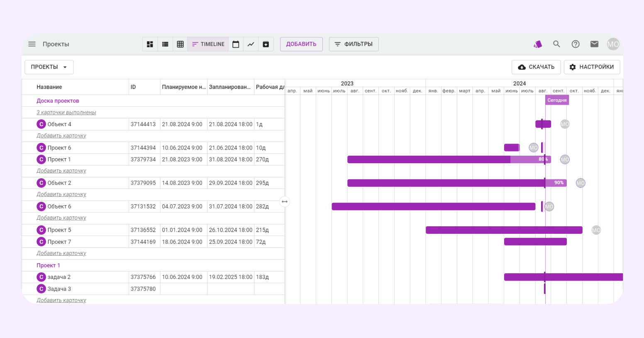The image size is (644, 338).
Task: Click the C icon of Проект 5
Action: [41, 230]
